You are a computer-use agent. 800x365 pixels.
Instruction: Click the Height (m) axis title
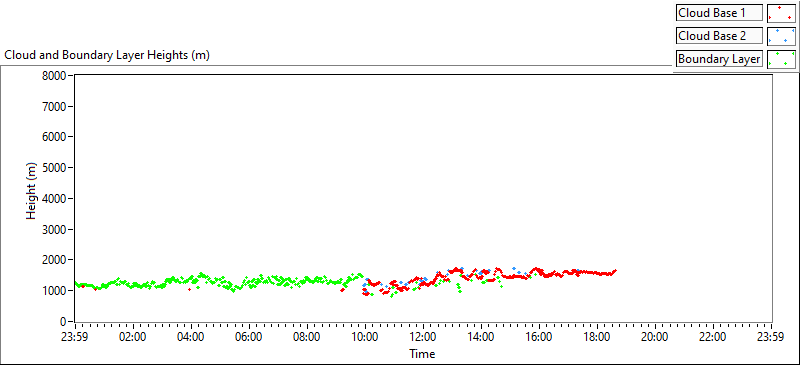32,198
